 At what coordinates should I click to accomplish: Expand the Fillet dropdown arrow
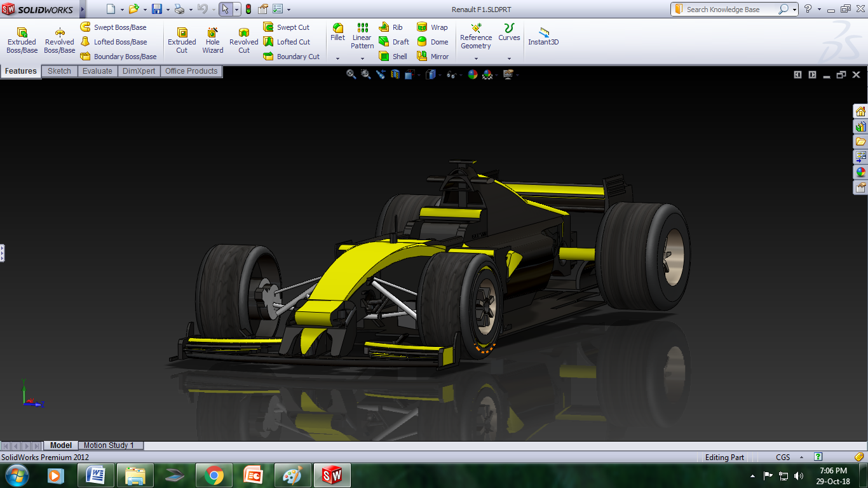click(337, 58)
